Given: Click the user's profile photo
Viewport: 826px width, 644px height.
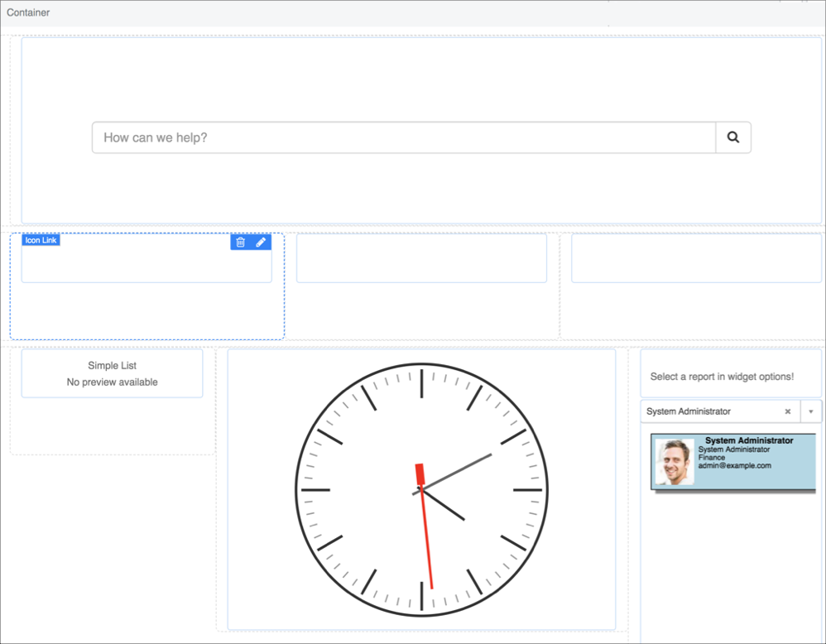Looking at the screenshot, I should coord(674,462).
